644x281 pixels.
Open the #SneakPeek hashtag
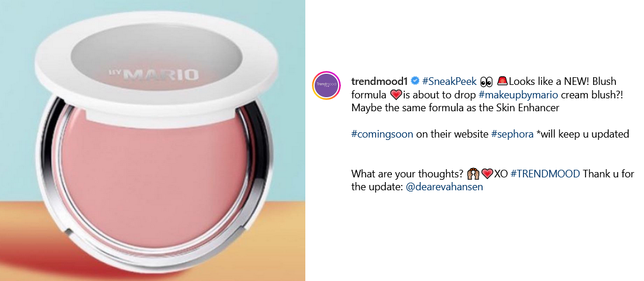(x=449, y=81)
